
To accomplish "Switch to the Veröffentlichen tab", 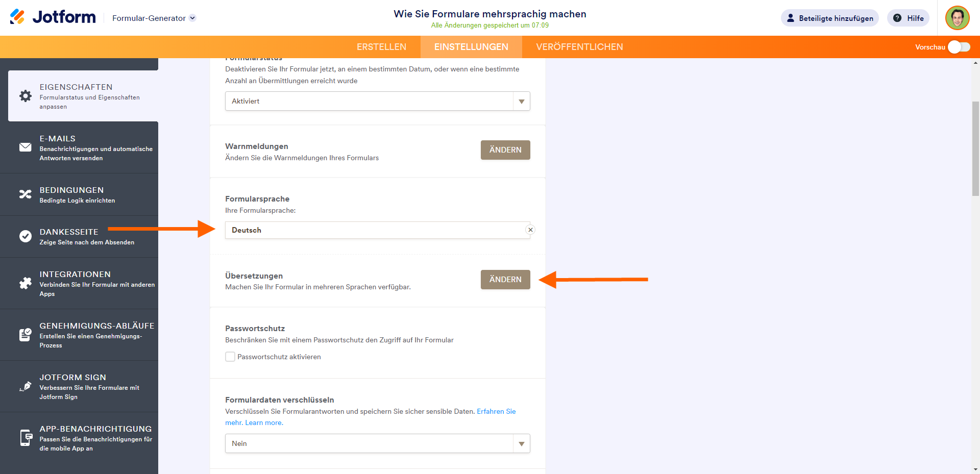I will click(x=579, y=47).
